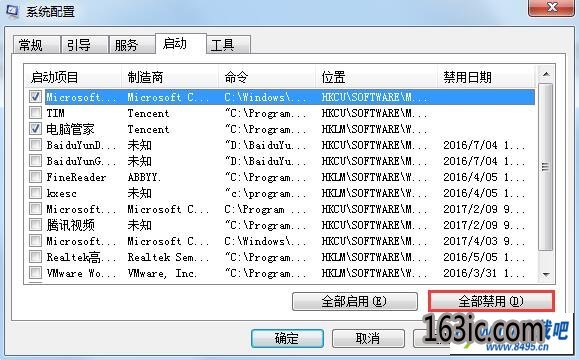Viewport: 579px width, 360px height.
Task: Click the Realtek Sem... manufacturer cell
Action: [x=168, y=257]
